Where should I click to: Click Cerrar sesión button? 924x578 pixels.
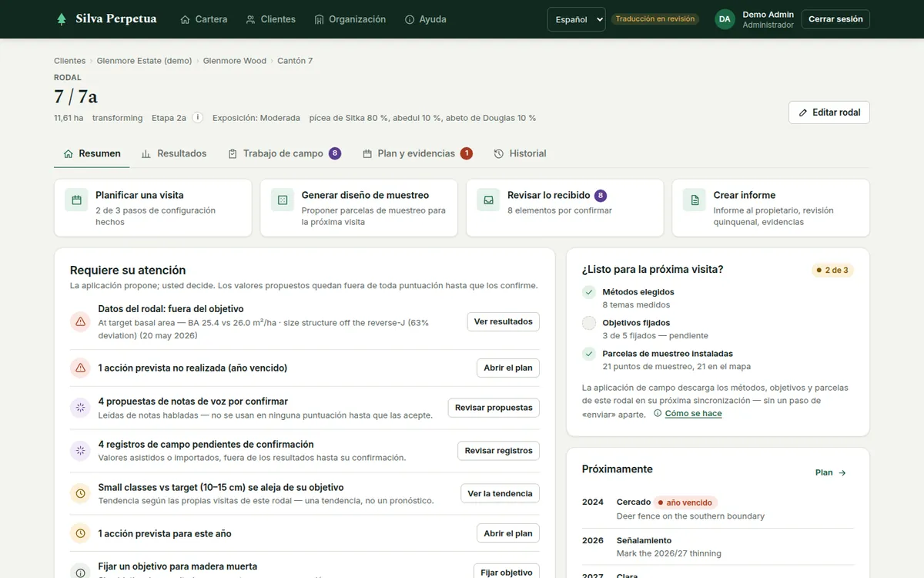tap(835, 19)
